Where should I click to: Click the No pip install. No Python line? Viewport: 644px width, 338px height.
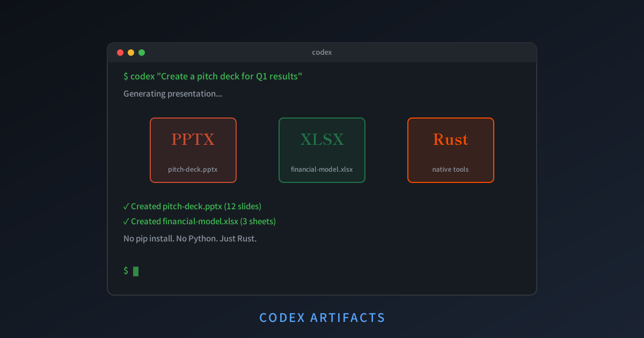190,239
